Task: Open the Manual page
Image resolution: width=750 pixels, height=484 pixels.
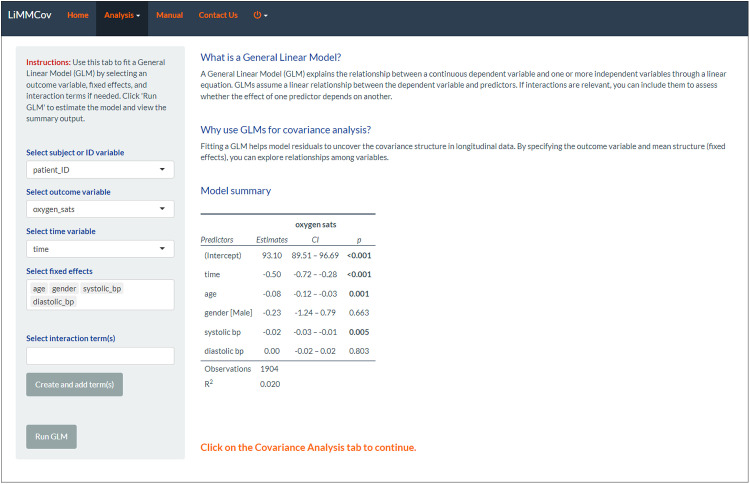Action: pos(169,15)
